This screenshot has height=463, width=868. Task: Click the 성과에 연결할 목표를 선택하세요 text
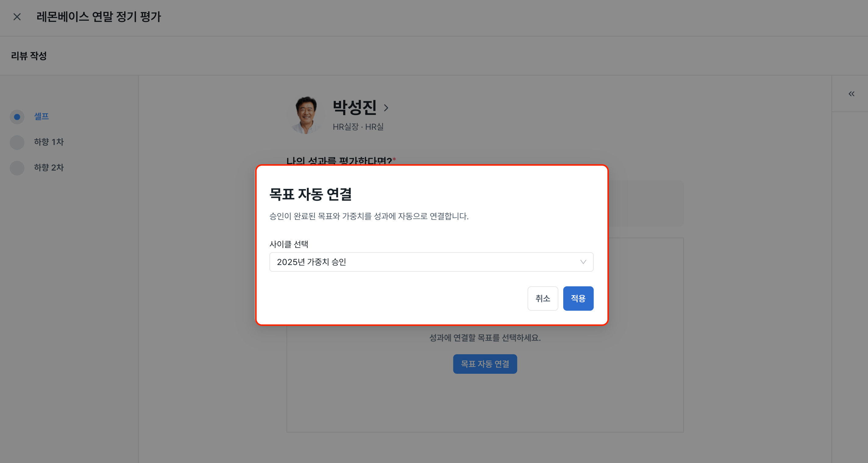[485, 338]
